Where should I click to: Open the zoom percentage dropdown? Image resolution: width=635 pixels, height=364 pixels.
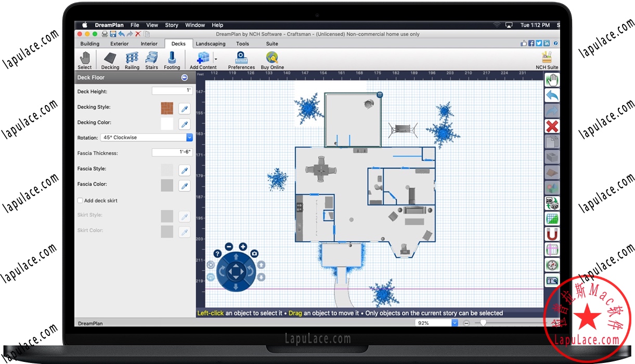click(x=455, y=323)
